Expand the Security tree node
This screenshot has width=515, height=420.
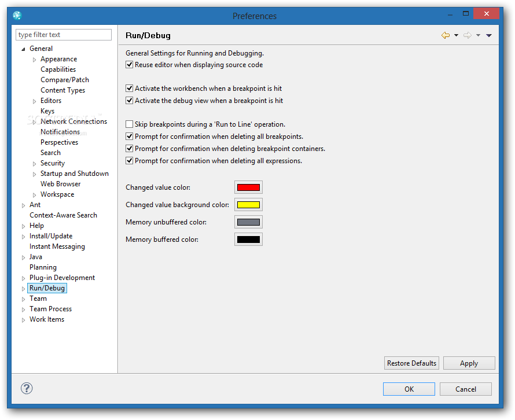coord(35,164)
